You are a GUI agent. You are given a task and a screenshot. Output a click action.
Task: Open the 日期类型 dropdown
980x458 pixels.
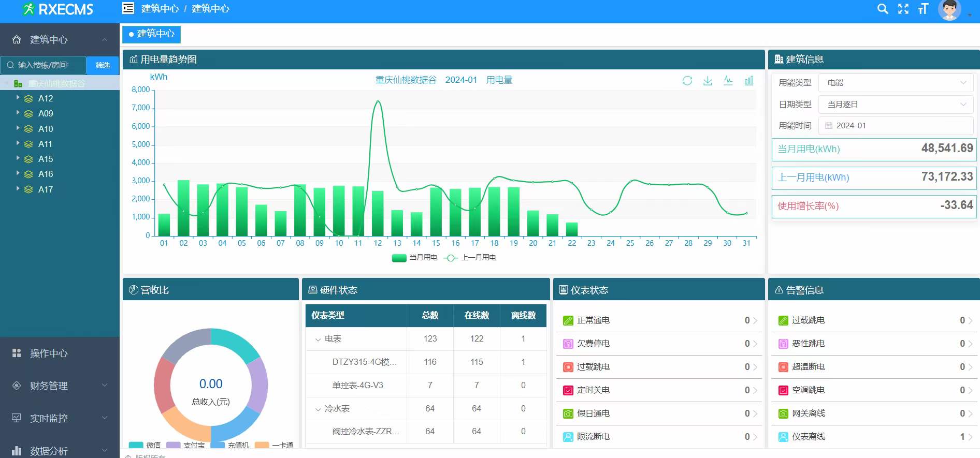pyautogui.click(x=896, y=105)
